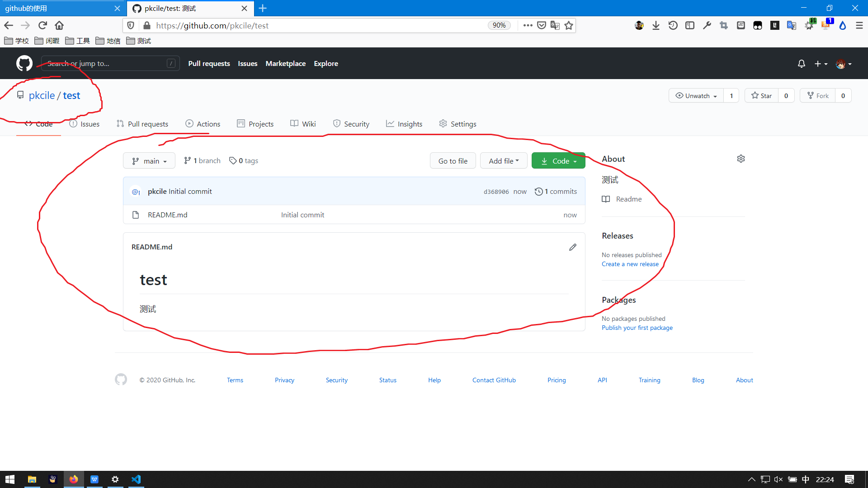Click the 90% zoom level indicator

(499, 25)
